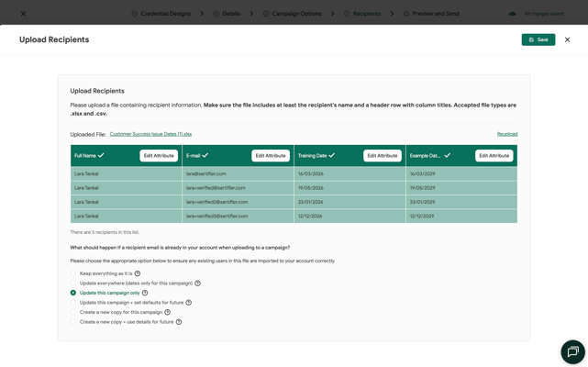Click the recipients count text below table
The image size is (588, 367).
[105, 232]
